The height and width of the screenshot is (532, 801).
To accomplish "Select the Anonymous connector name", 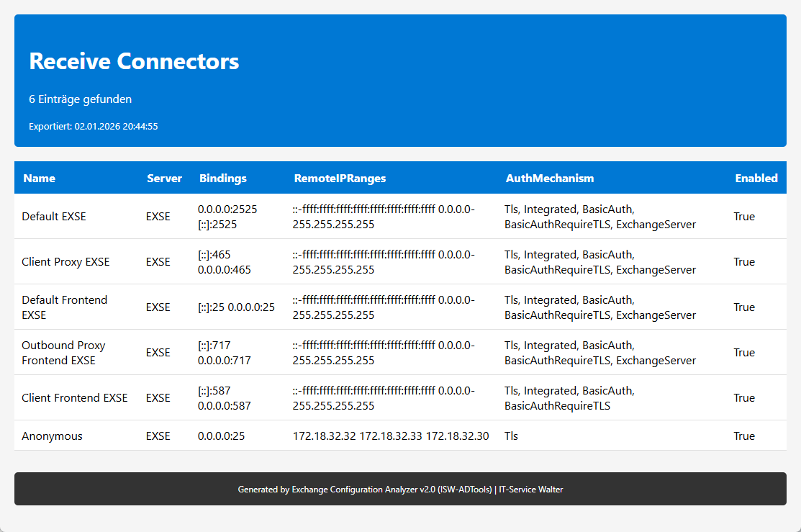I will 52,436.
